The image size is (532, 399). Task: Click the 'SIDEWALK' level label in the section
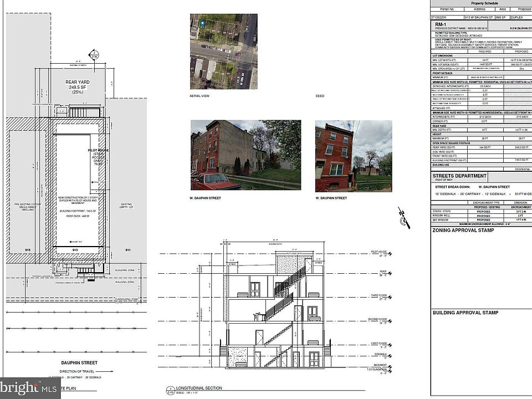tap(381, 354)
